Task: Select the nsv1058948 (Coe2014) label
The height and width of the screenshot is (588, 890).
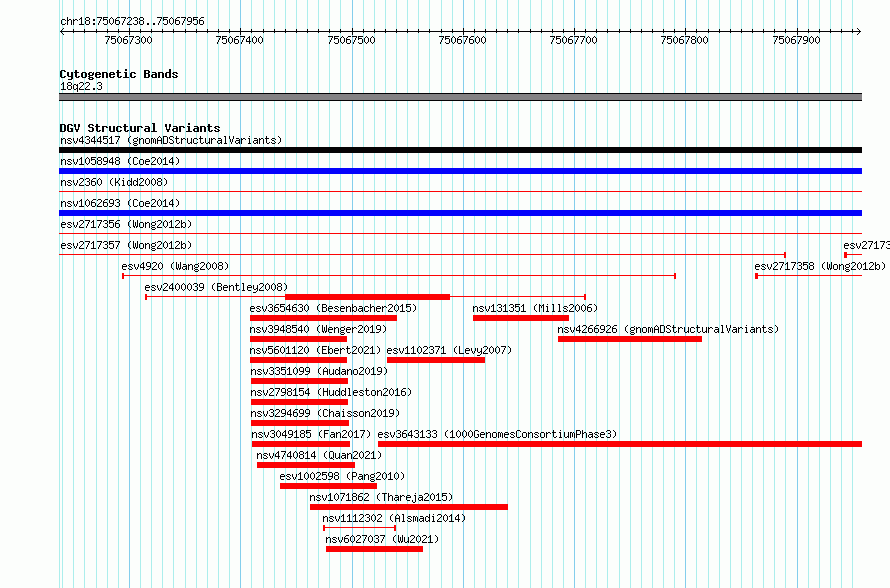Action: (x=120, y=161)
